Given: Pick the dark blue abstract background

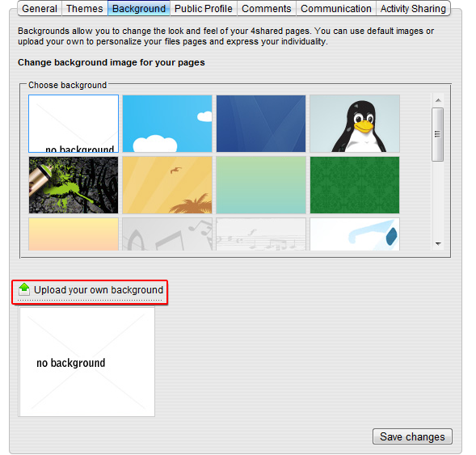Looking at the screenshot, I should [261, 124].
